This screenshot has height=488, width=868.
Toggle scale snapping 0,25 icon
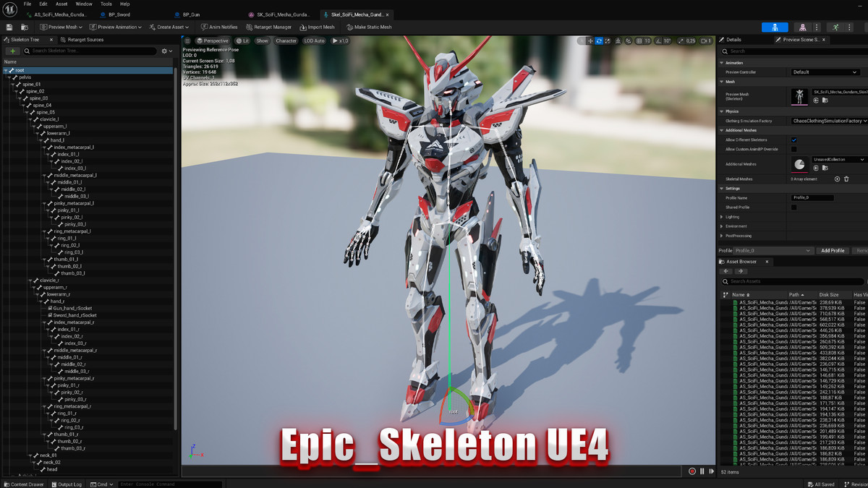coord(681,41)
